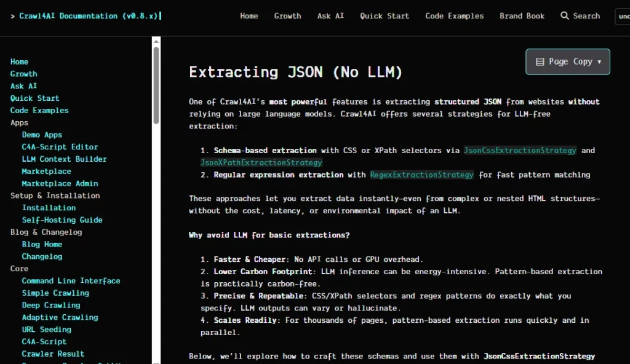Image resolution: width=630 pixels, height=364 pixels.
Task: Click the sidebar scrollbar thumb
Action: pos(156,85)
